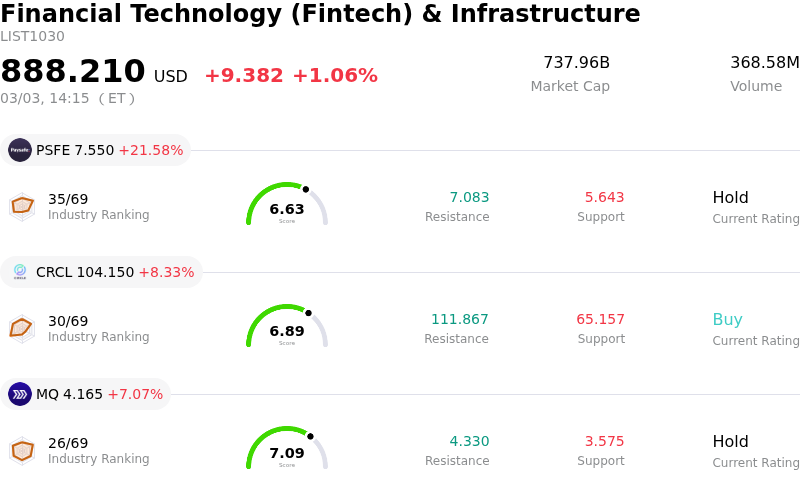Click the CRCL support value 65.157
The width and height of the screenshot is (800, 488).
pos(600,320)
